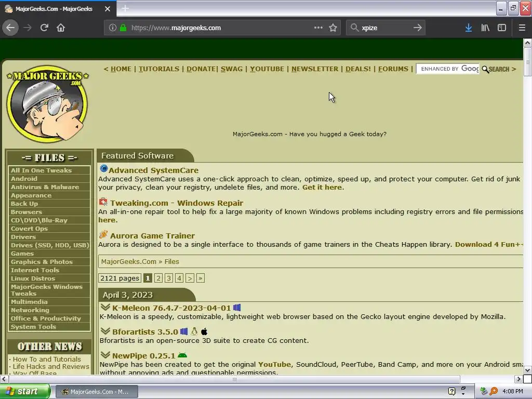
Task: Click the chevron icon beside K-Meleon
Action: click(105, 307)
